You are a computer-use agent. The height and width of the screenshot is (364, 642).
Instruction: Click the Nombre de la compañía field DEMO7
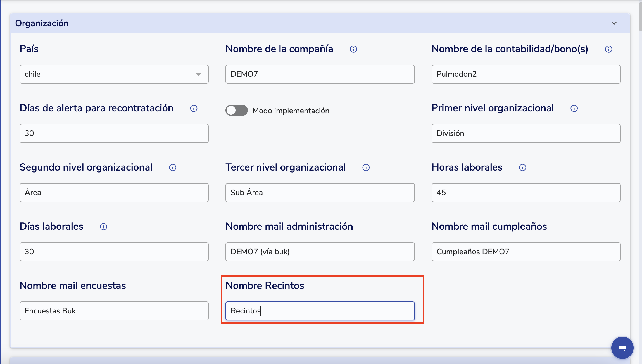[320, 74]
